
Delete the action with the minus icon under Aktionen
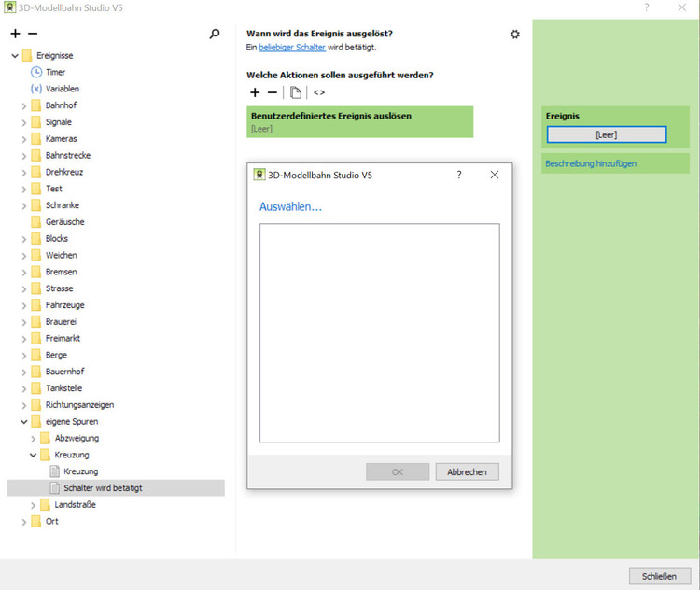pyautogui.click(x=273, y=92)
